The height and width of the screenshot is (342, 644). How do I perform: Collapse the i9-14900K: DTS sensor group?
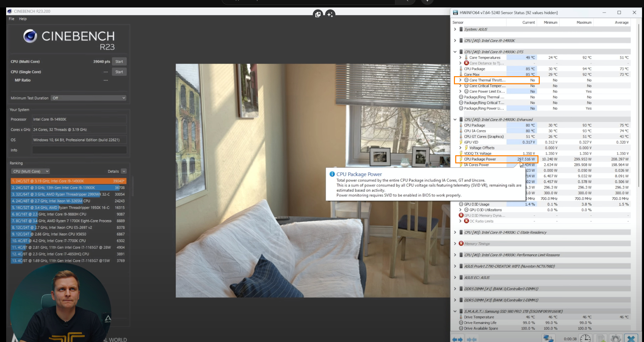(x=455, y=52)
